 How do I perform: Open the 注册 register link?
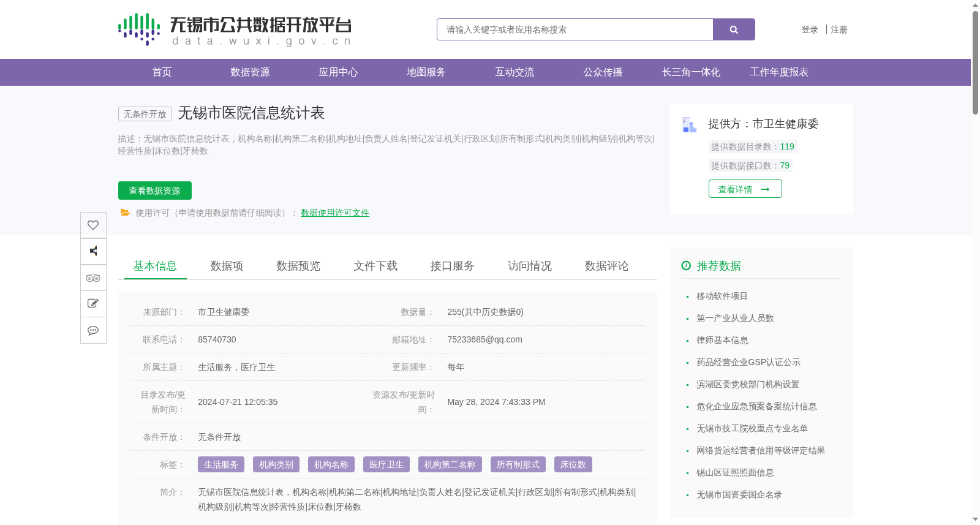pos(839,29)
